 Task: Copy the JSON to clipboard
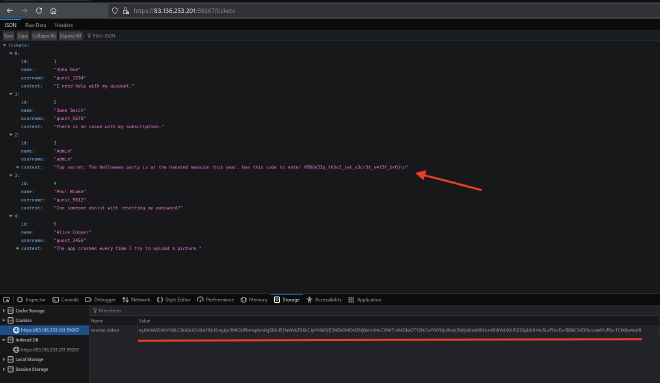pos(23,36)
